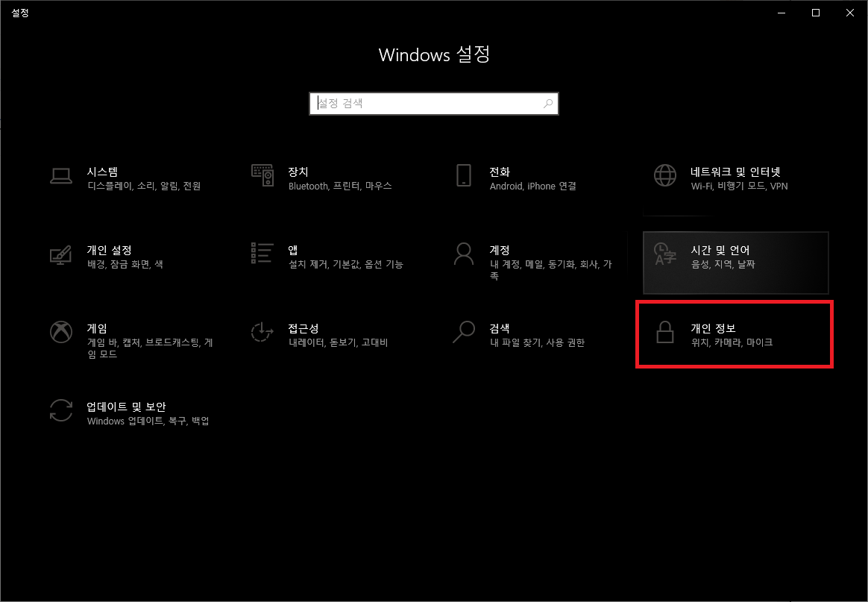Viewport: 868px width, 602px height.
Task: Choose the 게임 category title
Action: tap(97, 328)
